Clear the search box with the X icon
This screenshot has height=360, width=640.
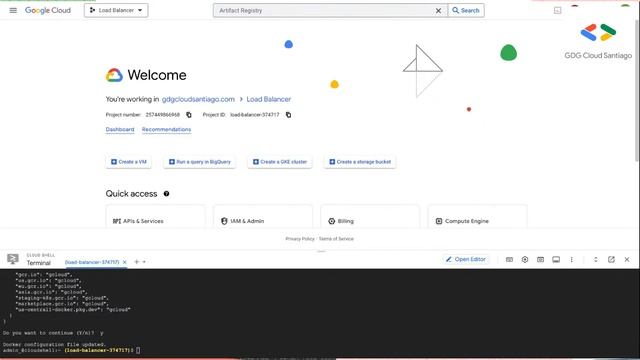[438, 11]
